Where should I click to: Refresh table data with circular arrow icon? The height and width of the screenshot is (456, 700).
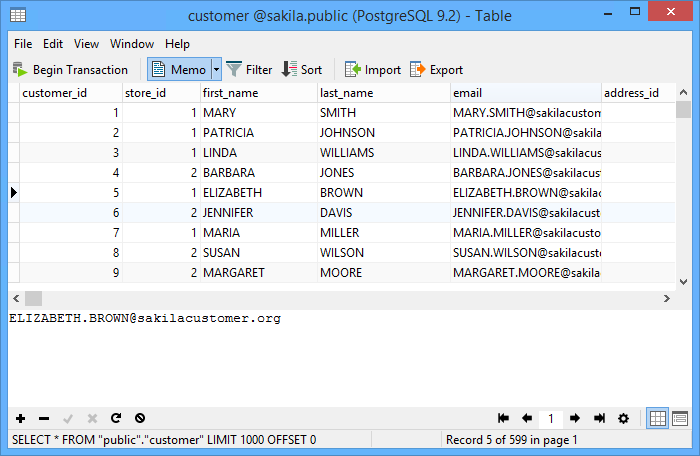[116, 418]
